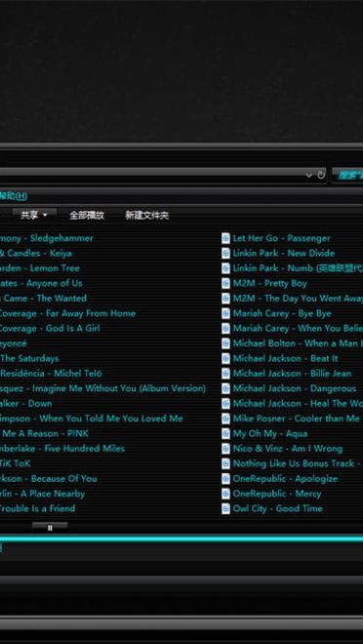Select the file ending in Candles - Keiya

pyautogui.click(x=36, y=254)
